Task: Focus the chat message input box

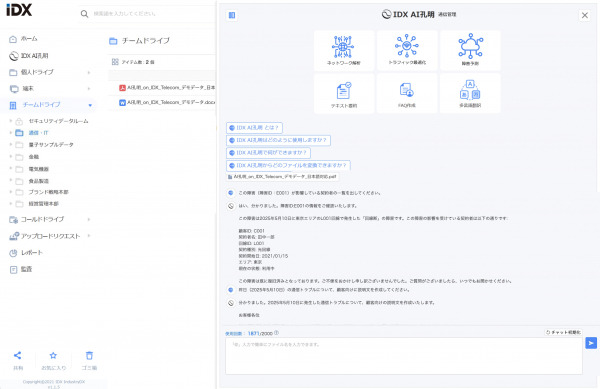Action: pyautogui.click(x=404, y=356)
